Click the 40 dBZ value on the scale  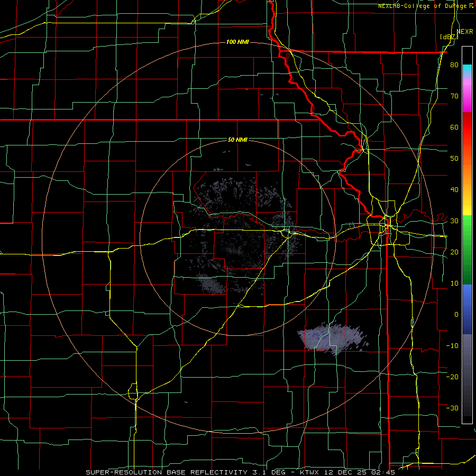coord(454,190)
